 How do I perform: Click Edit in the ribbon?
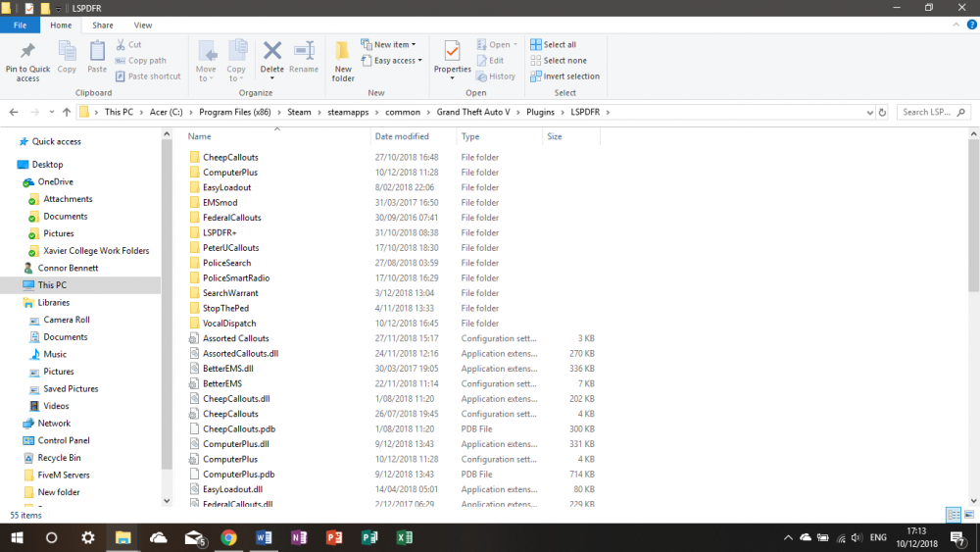click(x=490, y=61)
